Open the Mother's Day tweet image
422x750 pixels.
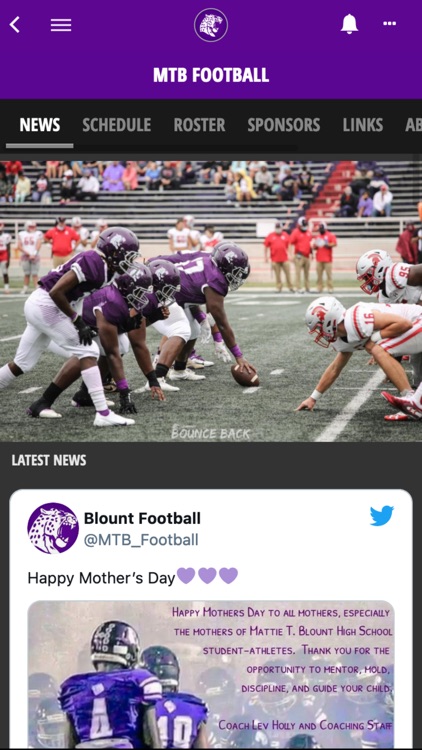click(211, 674)
